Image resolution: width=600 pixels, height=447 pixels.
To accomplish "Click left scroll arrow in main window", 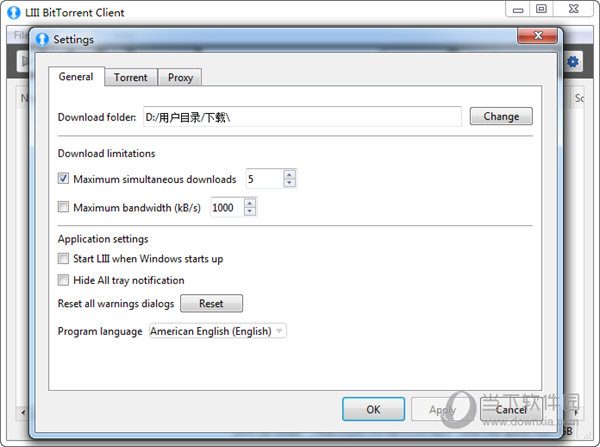I will click(x=23, y=413).
